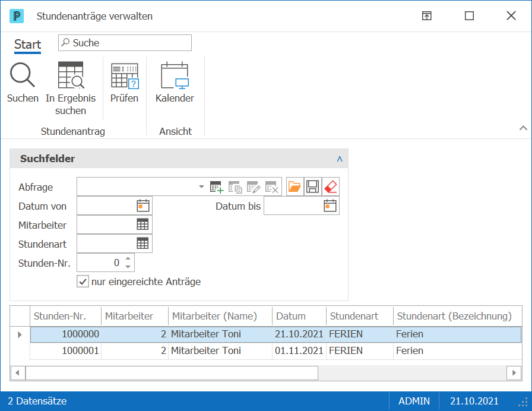
Task: Decrease the Stunden-Nr. value
Action: coord(128,267)
